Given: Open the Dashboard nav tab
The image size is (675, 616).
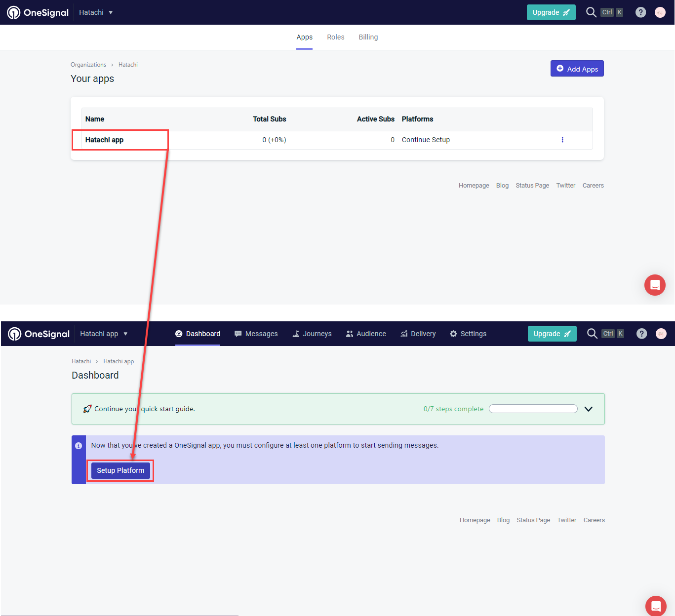Looking at the screenshot, I should tap(198, 334).
